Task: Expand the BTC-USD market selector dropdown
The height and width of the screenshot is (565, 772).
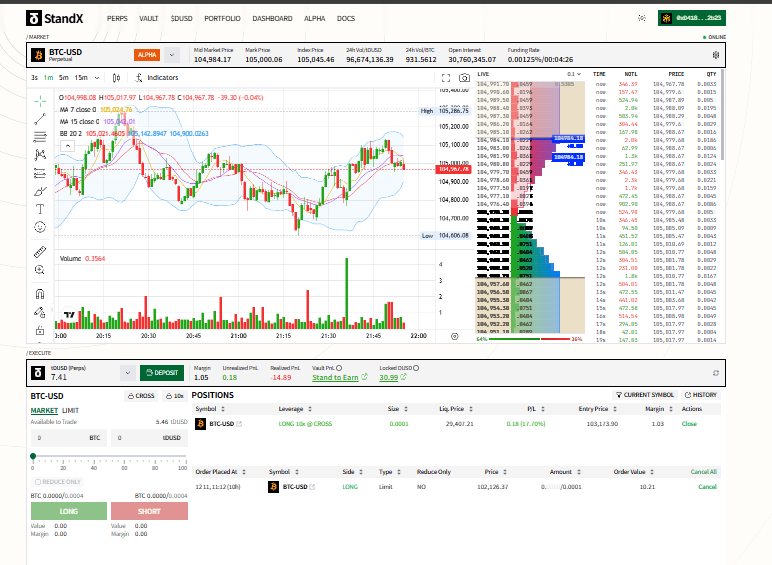Action: click(171, 55)
